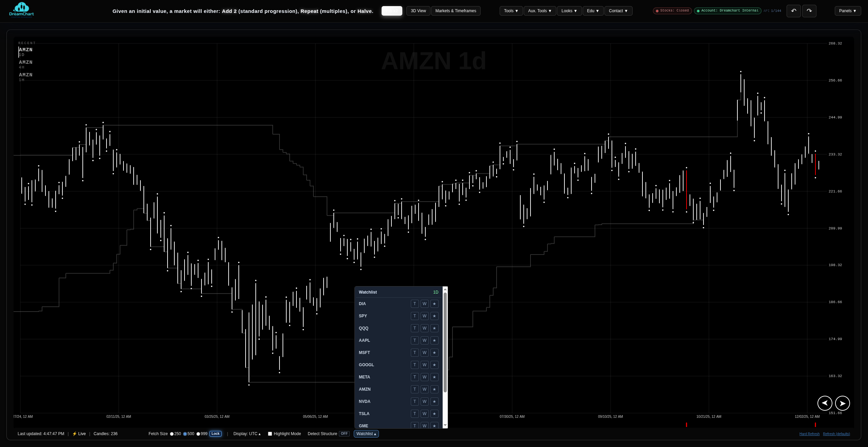This screenshot has height=447, width=868.
Task: Open the Display: UTC timezone selector
Action: coord(247,434)
